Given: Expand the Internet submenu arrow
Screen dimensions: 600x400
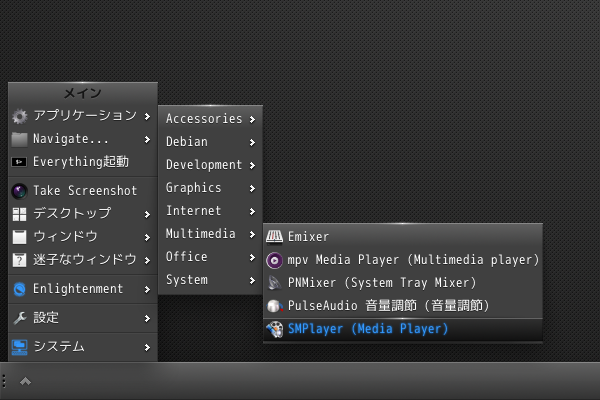Looking at the screenshot, I should [x=252, y=211].
